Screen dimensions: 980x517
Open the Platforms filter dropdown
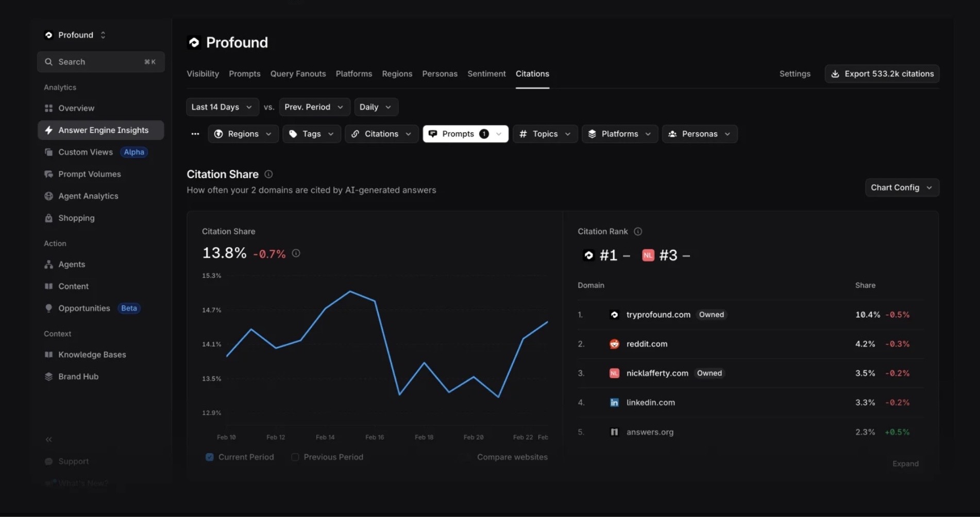tap(620, 134)
